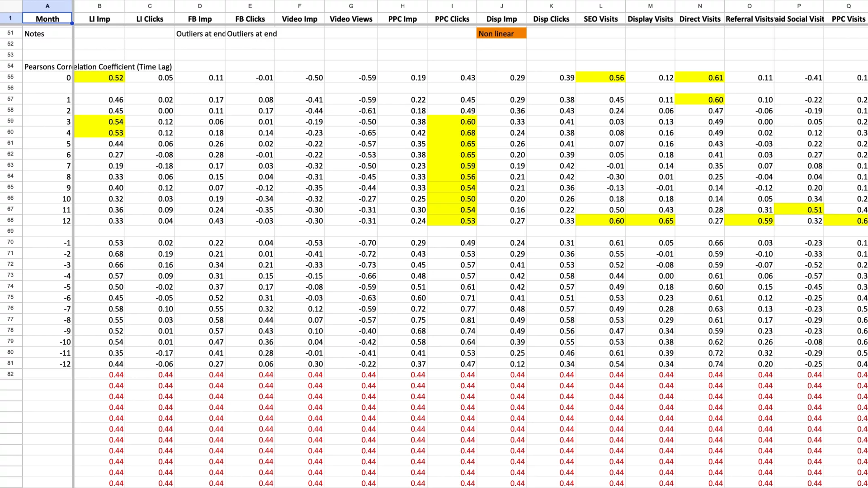Viewport: 868px width, 488px height.
Task: Select yellow 0.51 Paid Social Visits cell
Action: (x=798, y=210)
